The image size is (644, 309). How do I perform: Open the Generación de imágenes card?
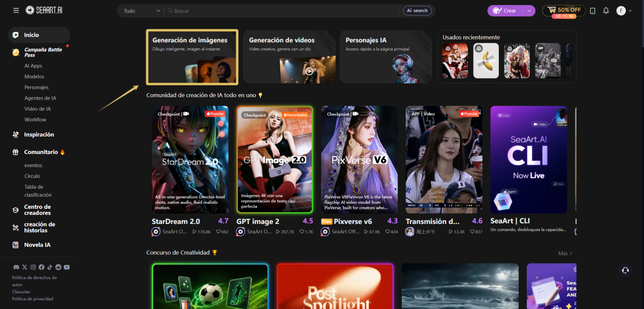point(192,57)
